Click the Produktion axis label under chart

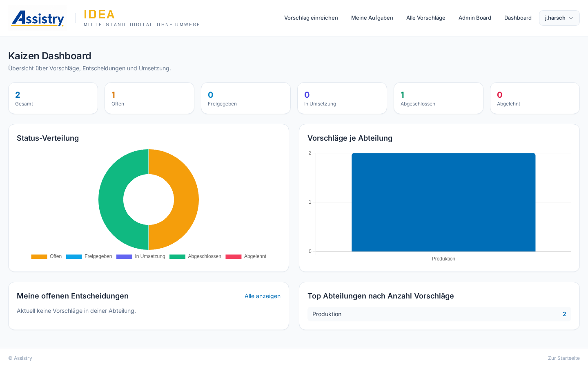click(x=443, y=259)
